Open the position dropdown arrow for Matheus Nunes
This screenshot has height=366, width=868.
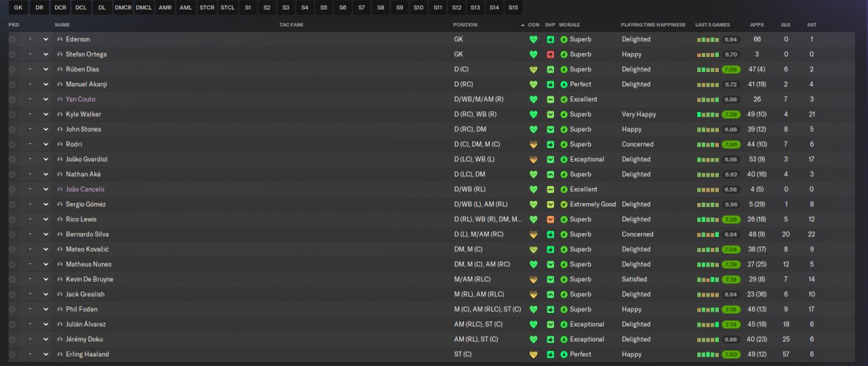45,264
